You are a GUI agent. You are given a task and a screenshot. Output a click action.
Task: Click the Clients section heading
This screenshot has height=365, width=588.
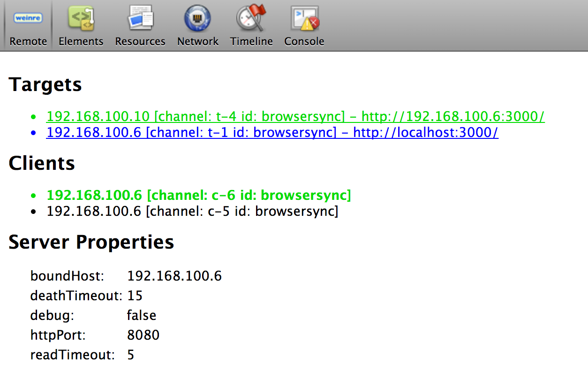tap(41, 163)
